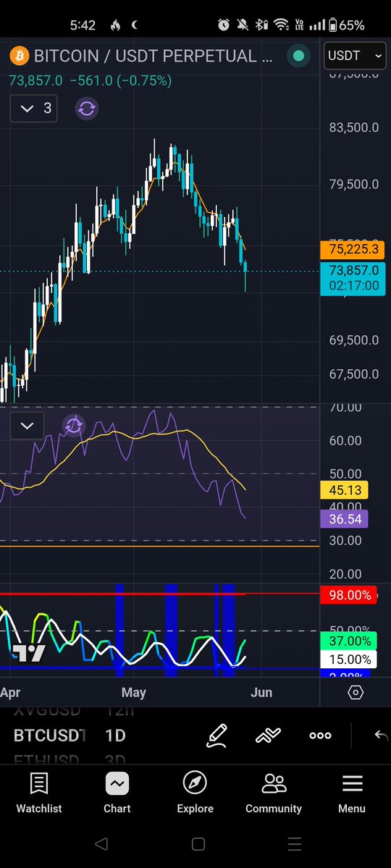Tap the TradingView logo watermark
The width and height of the screenshot is (391, 868).
(29, 653)
